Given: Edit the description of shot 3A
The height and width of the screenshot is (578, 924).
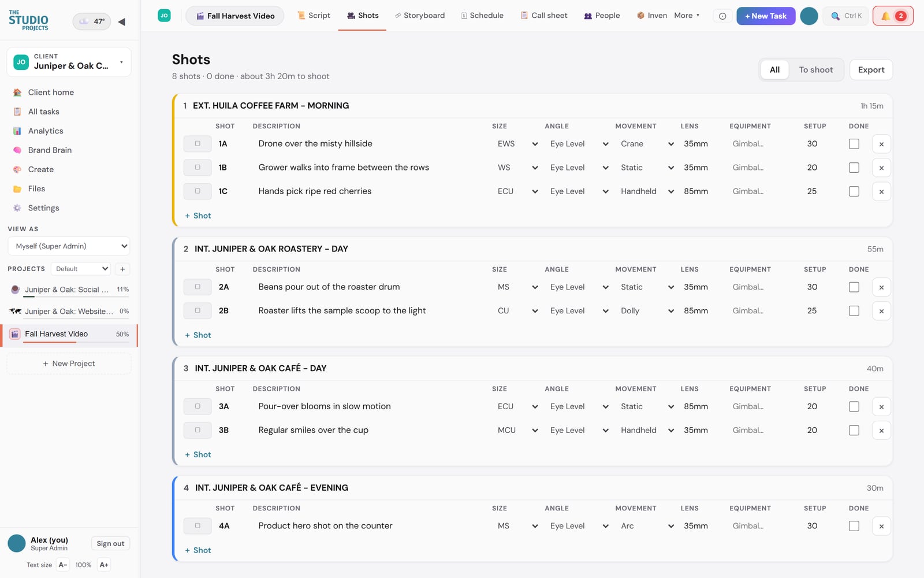Looking at the screenshot, I should click(370, 406).
